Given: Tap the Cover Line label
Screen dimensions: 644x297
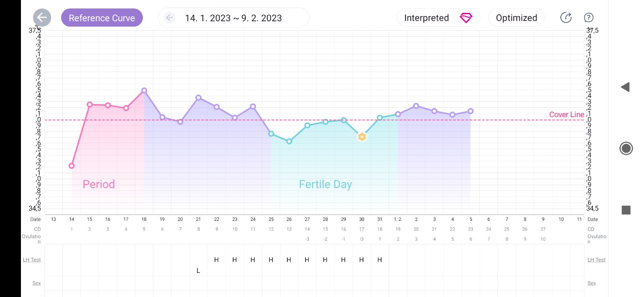Looking at the screenshot, I should click(566, 115).
